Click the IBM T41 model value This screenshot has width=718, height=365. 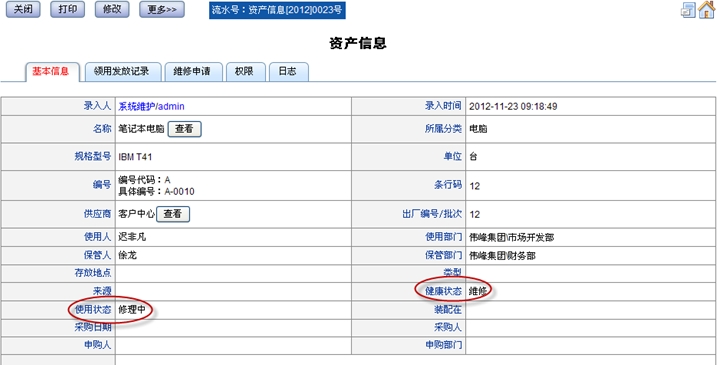coord(135,157)
